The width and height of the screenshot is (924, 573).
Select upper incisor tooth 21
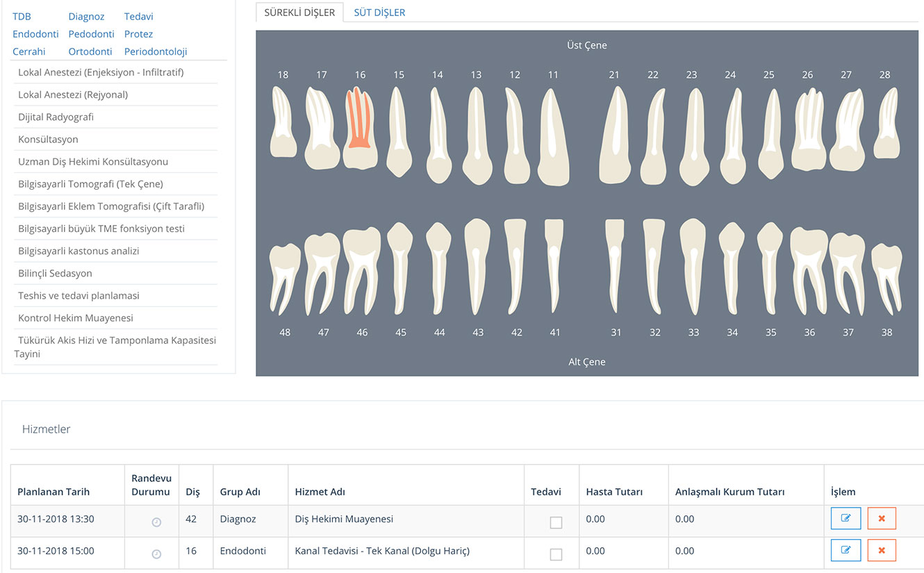tap(614, 136)
